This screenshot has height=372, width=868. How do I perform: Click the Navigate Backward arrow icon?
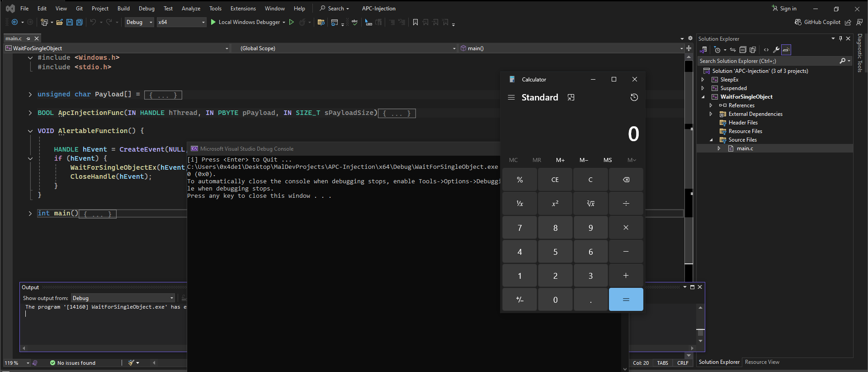click(14, 22)
